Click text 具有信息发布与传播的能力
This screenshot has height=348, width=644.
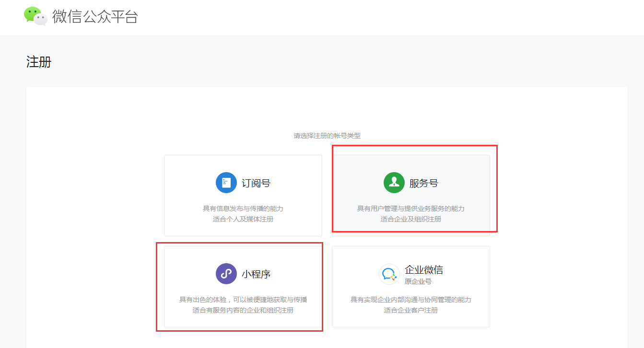point(243,209)
